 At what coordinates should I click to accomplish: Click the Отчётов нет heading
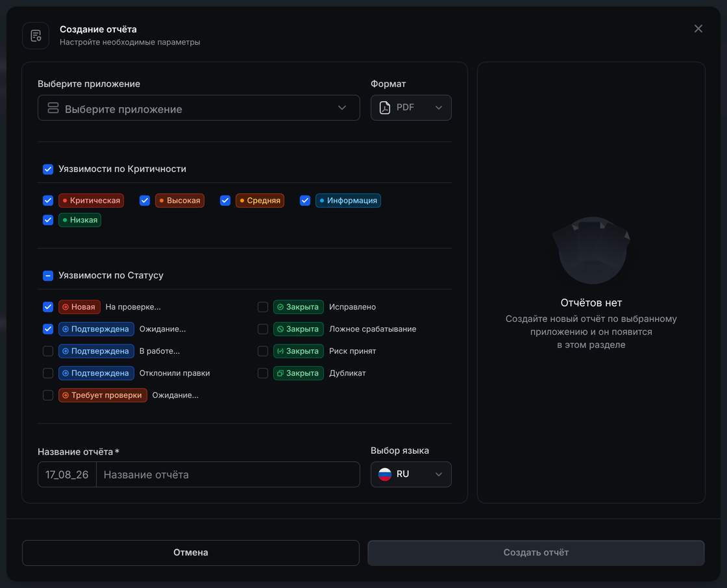click(x=591, y=303)
